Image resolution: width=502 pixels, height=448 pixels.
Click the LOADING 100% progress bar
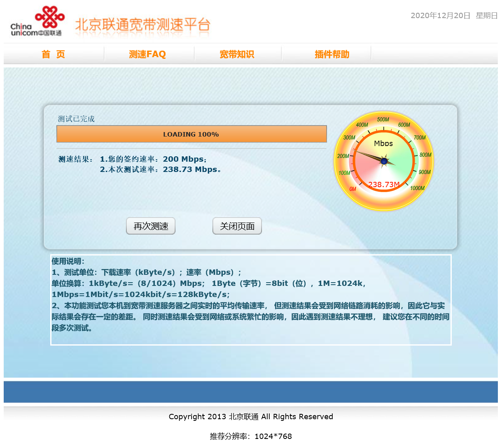191,134
